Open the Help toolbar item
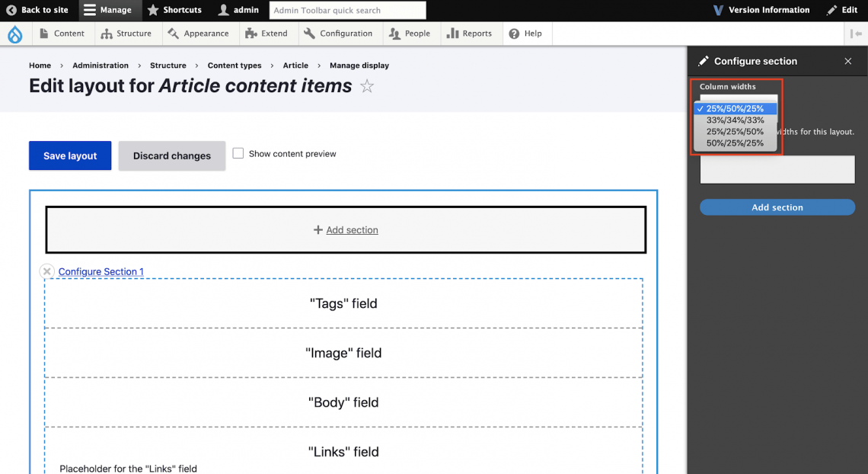This screenshot has height=474, width=868. click(x=525, y=34)
